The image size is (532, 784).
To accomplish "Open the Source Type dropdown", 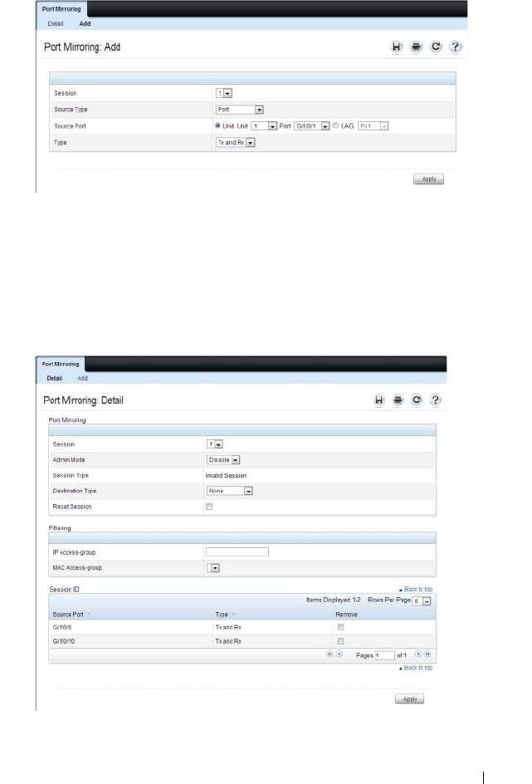I will point(240,110).
